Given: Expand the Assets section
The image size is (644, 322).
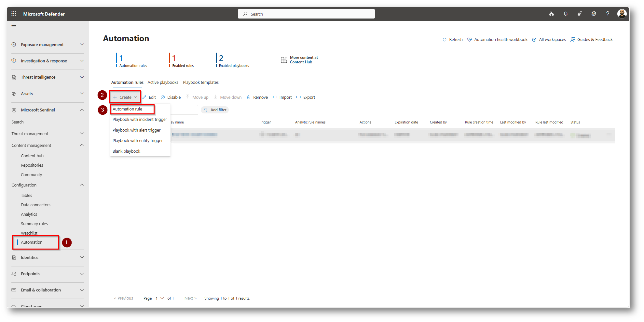Looking at the screenshot, I should point(82,94).
